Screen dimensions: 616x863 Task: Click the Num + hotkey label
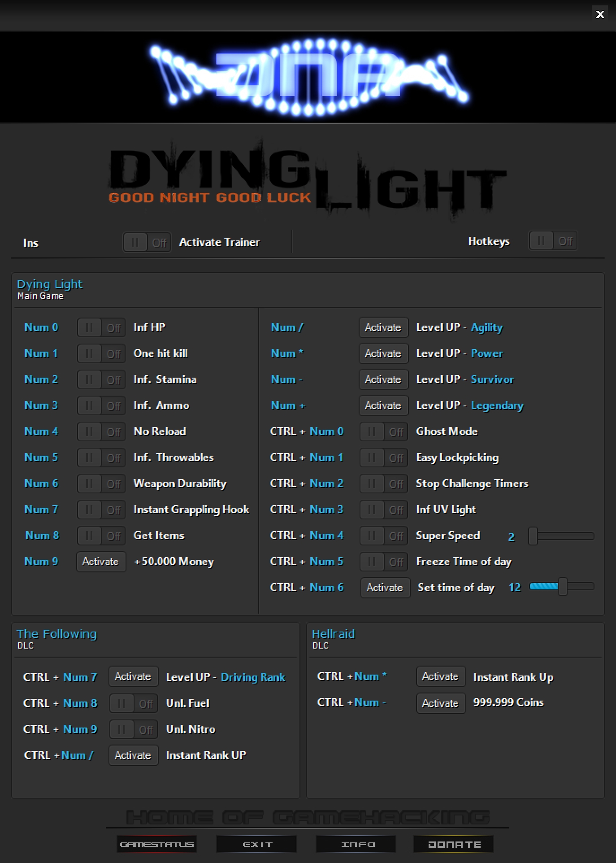(x=288, y=405)
